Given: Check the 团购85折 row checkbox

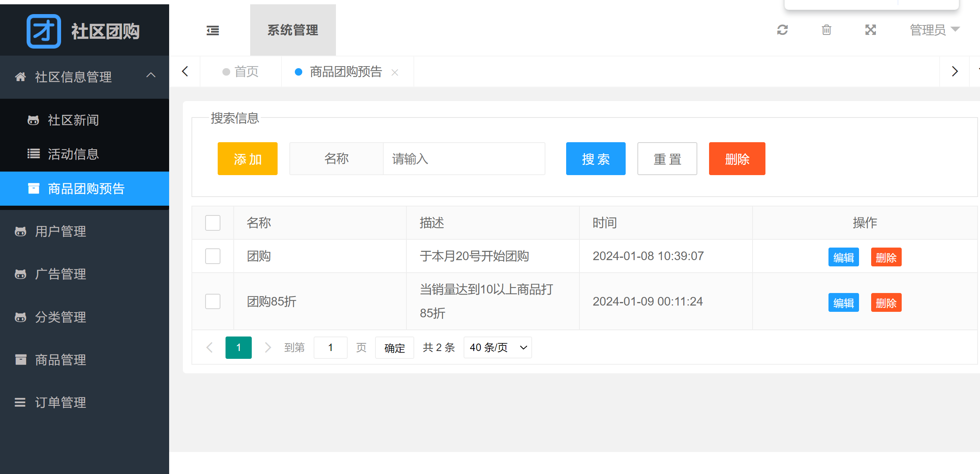Looking at the screenshot, I should 213,301.
